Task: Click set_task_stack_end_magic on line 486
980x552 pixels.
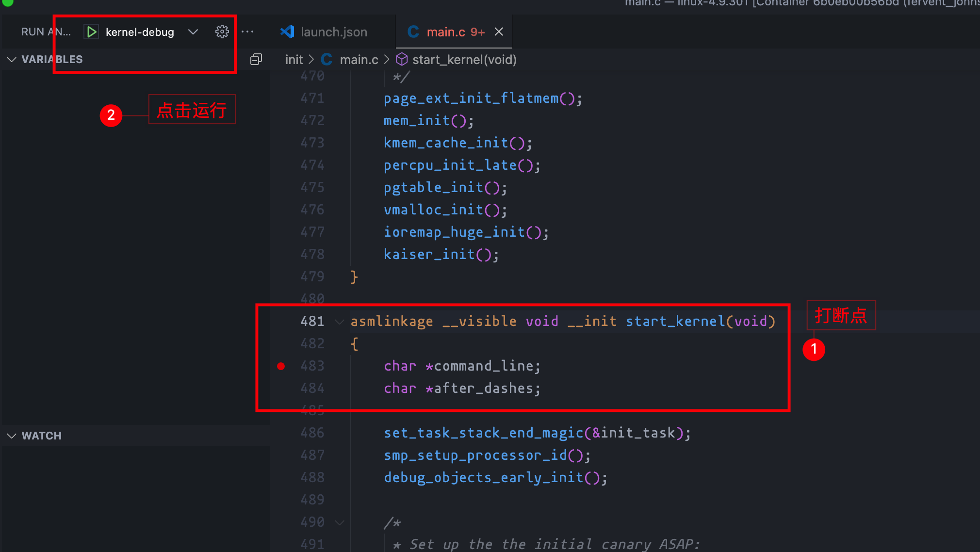Action: pyautogui.click(x=484, y=433)
